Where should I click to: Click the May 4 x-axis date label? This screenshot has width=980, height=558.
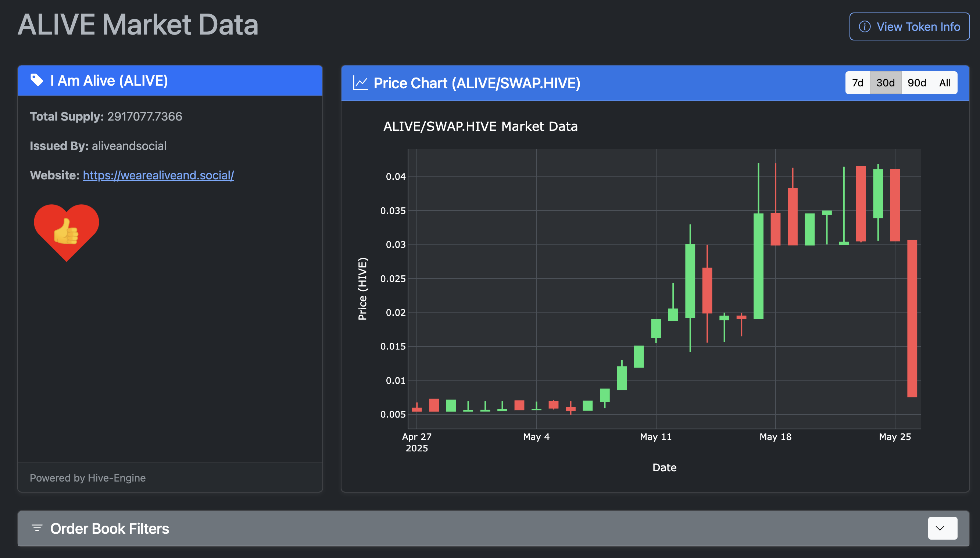click(x=536, y=437)
